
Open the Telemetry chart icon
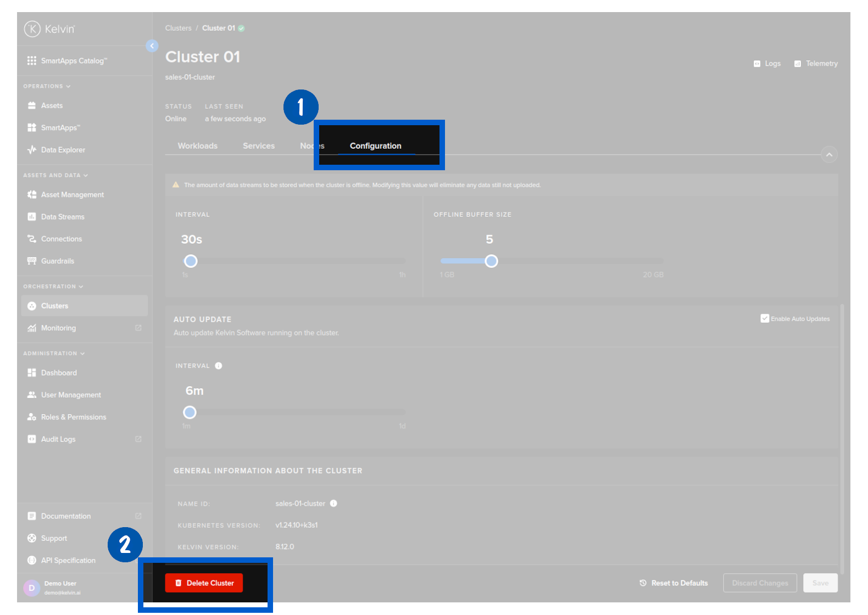797,64
